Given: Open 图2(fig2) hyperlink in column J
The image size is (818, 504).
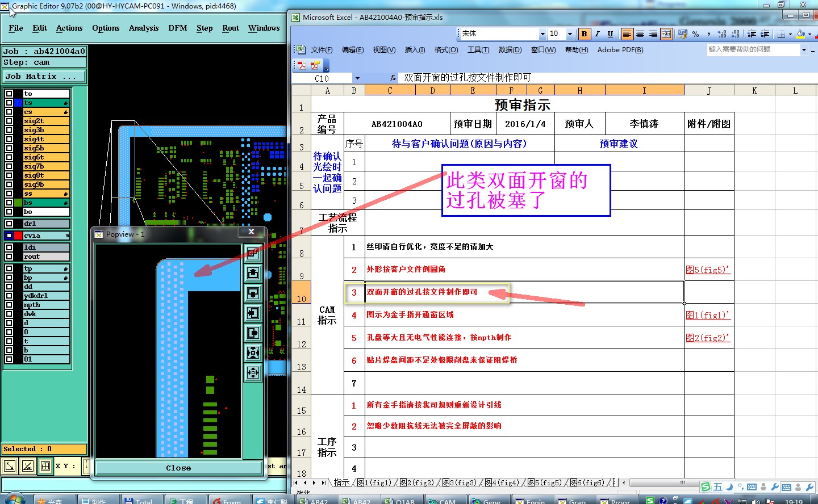Looking at the screenshot, I should coord(708,338).
